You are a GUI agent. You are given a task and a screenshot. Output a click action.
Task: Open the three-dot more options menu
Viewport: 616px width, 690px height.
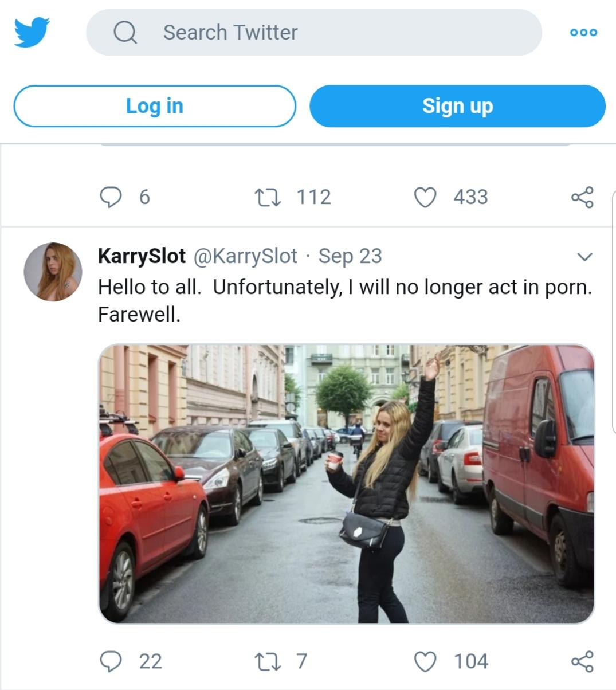point(583,33)
